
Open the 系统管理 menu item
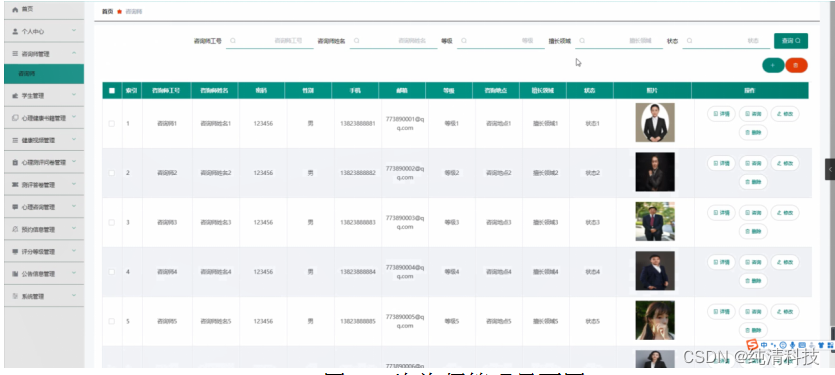44,296
